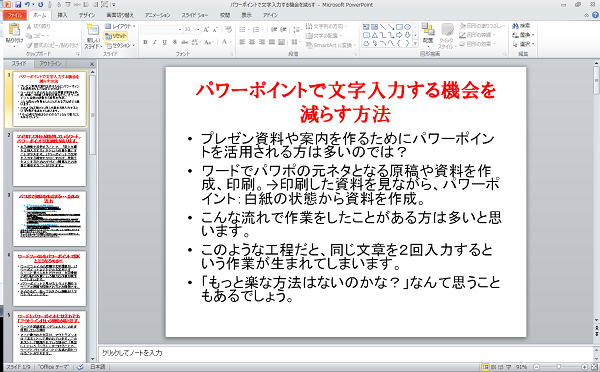This screenshot has width=600, height=372.
Task: Click Shape Fill (図形の塗りつぶし) icon
Action: tap(464, 26)
